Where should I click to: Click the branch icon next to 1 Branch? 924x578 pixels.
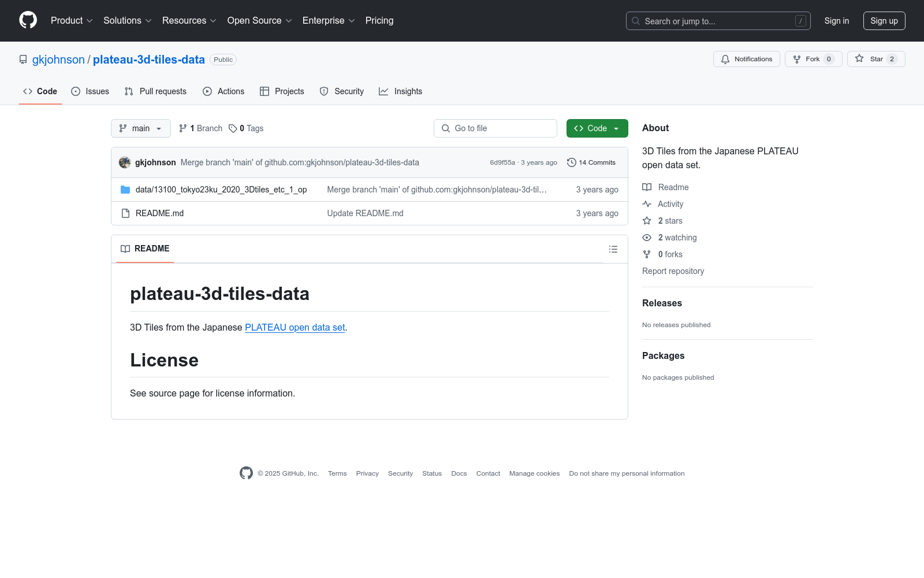pos(183,128)
